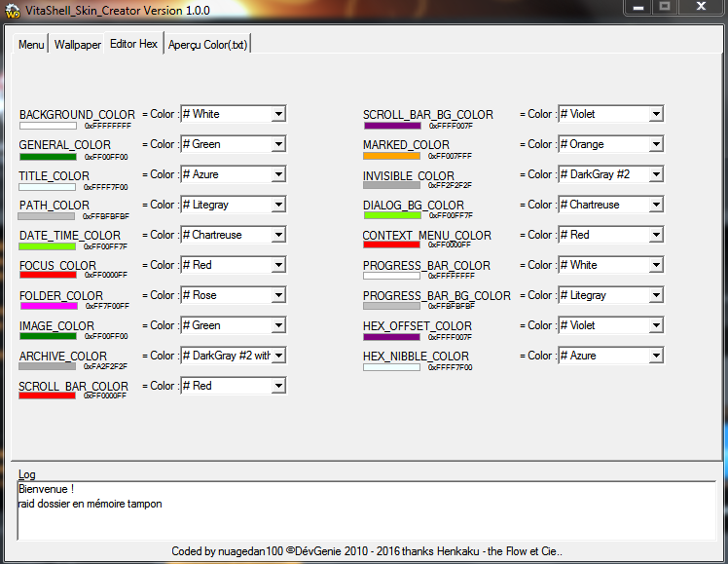Click the chartreuse DATE_TIME_COLOR swatch
Screen dimensions: 728x564
click(48, 246)
